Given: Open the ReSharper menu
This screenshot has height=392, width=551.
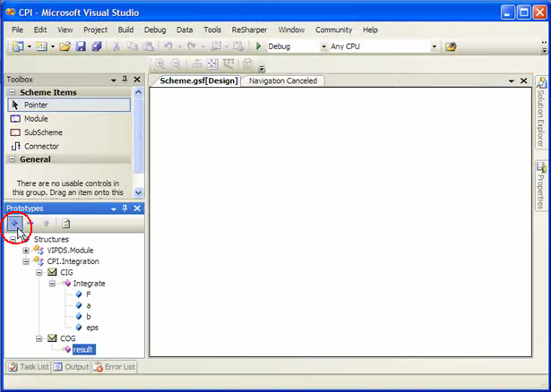Looking at the screenshot, I should (x=249, y=30).
